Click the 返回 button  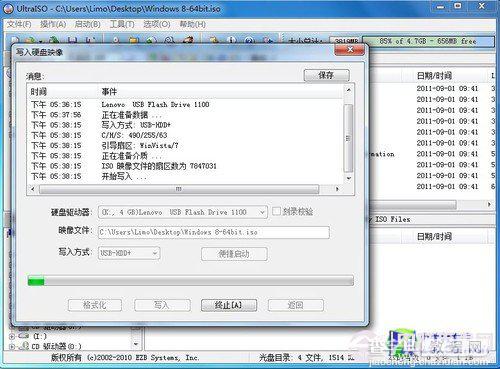(296, 305)
